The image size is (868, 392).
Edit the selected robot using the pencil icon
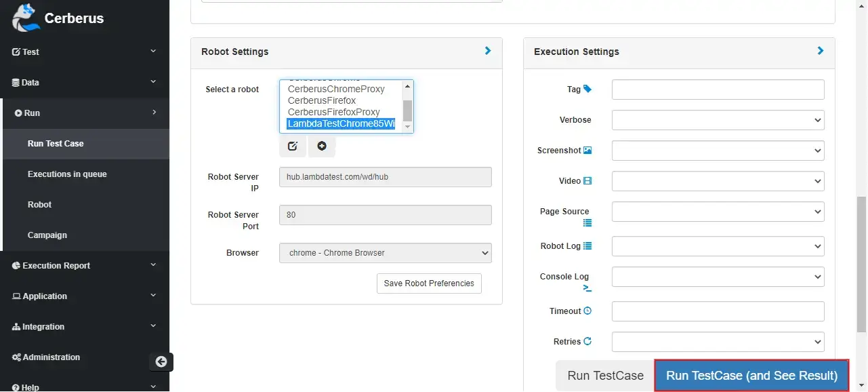[x=292, y=146]
